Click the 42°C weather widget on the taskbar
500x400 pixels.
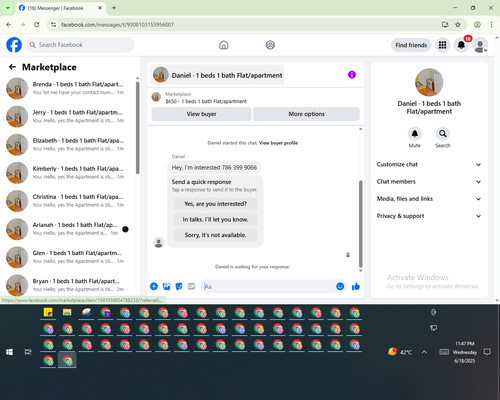pos(400,352)
